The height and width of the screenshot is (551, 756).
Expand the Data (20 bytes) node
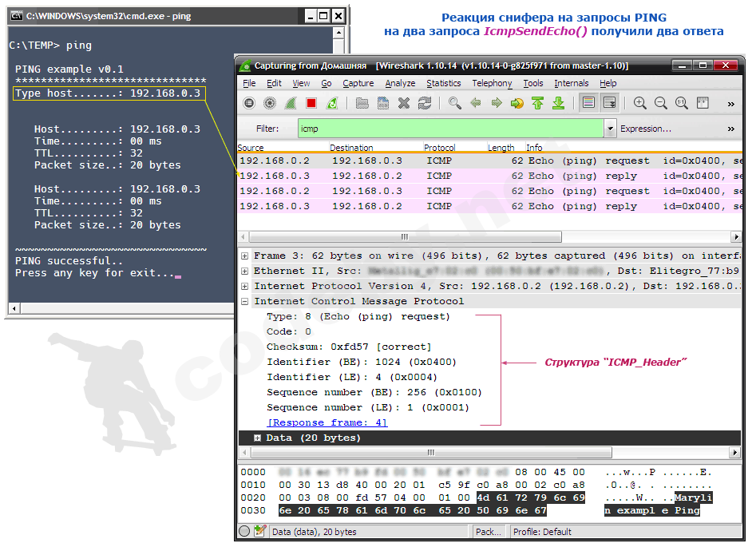tap(258, 438)
